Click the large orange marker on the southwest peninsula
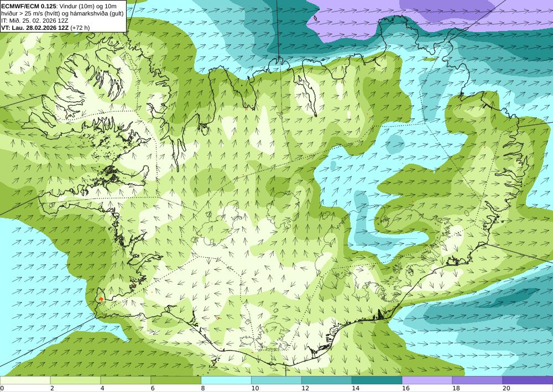553x392 pixels. tap(101, 299)
